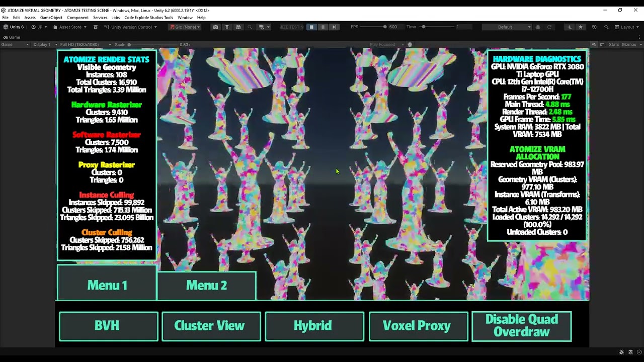Click the save disk toolbar icon

[x=238, y=27]
